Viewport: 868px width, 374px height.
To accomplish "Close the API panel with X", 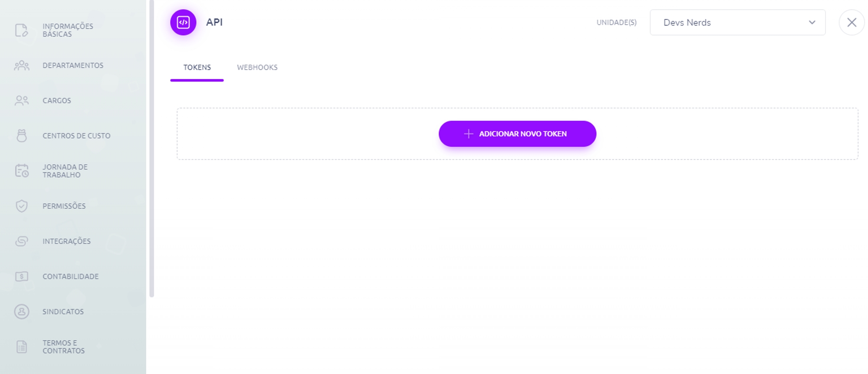I will [x=852, y=23].
